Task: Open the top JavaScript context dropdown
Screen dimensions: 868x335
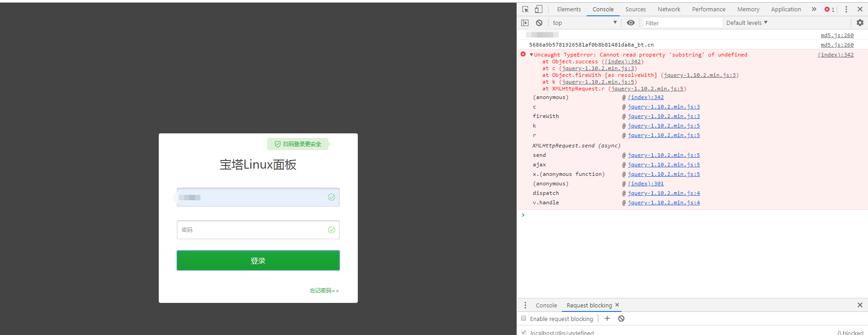Action: pyautogui.click(x=584, y=23)
